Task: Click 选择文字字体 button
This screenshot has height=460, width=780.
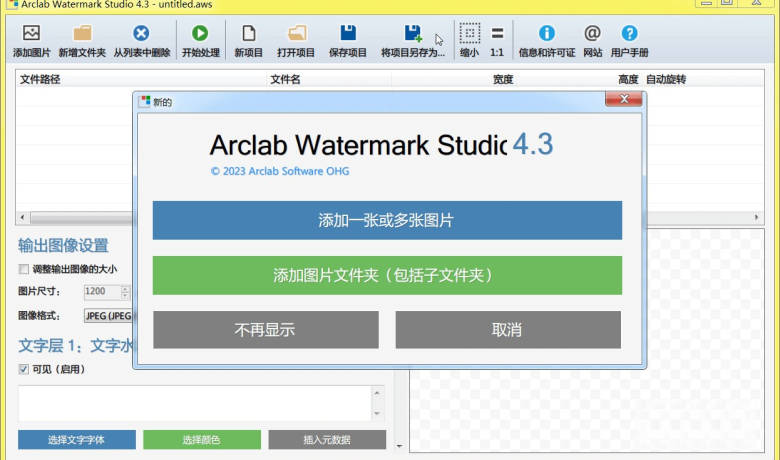Action: pyautogui.click(x=77, y=440)
